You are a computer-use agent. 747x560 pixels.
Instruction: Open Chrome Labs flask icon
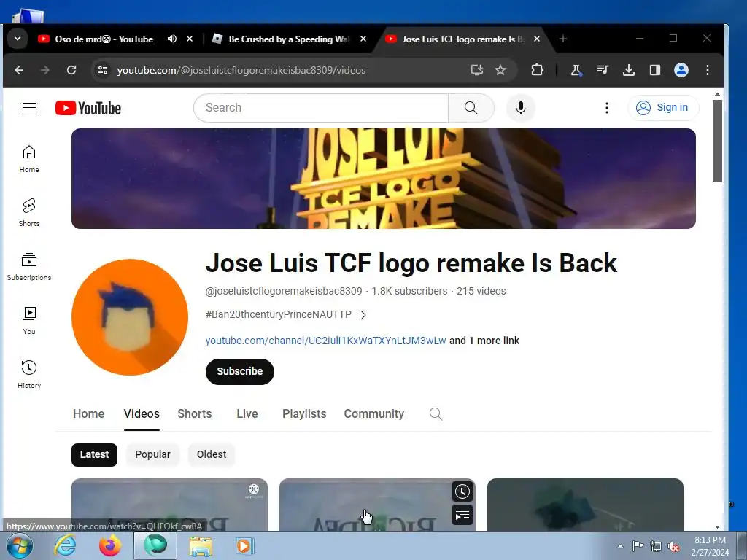click(576, 70)
